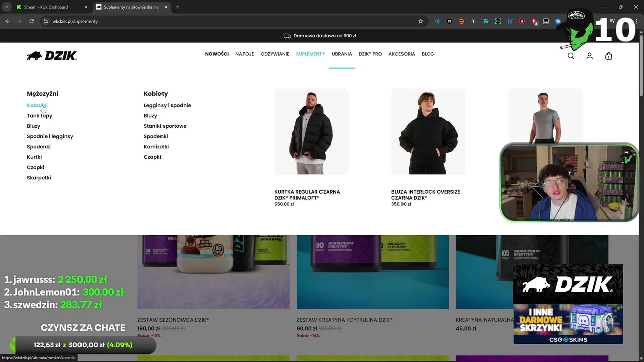This screenshot has width=644, height=362.
Task: Open the AKCESORIA menu item
Action: [401, 54]
